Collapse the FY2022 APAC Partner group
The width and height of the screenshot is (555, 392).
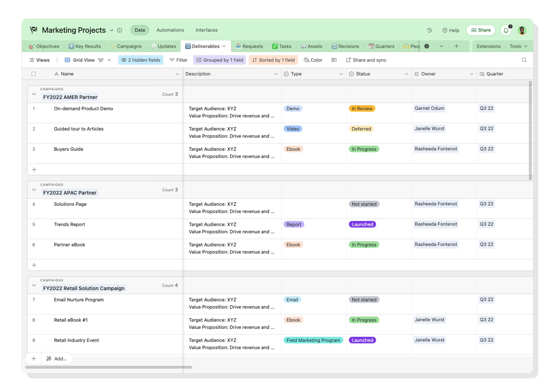pyautogui.click(x=34, y=190)
